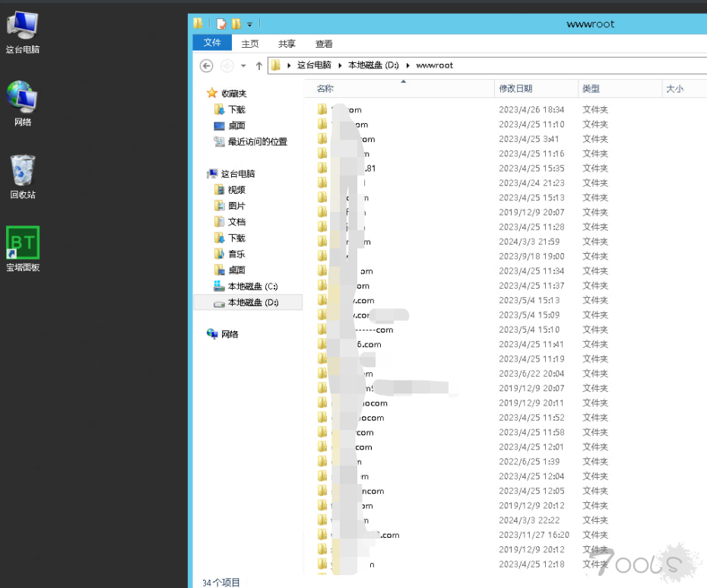707x588 pixels.
Task: Click the date 2023/4/25 11:41
Action: coord(531,344)
